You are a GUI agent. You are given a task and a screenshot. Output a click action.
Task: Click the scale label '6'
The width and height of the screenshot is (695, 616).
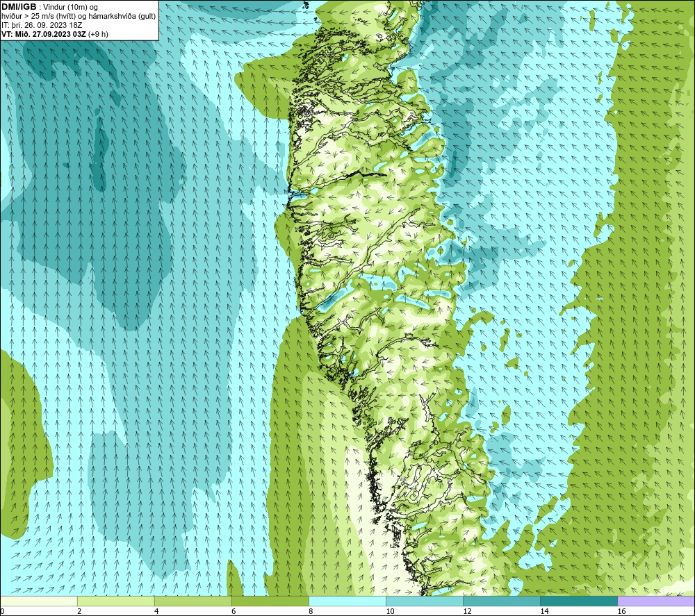click(x=234, y=611)
